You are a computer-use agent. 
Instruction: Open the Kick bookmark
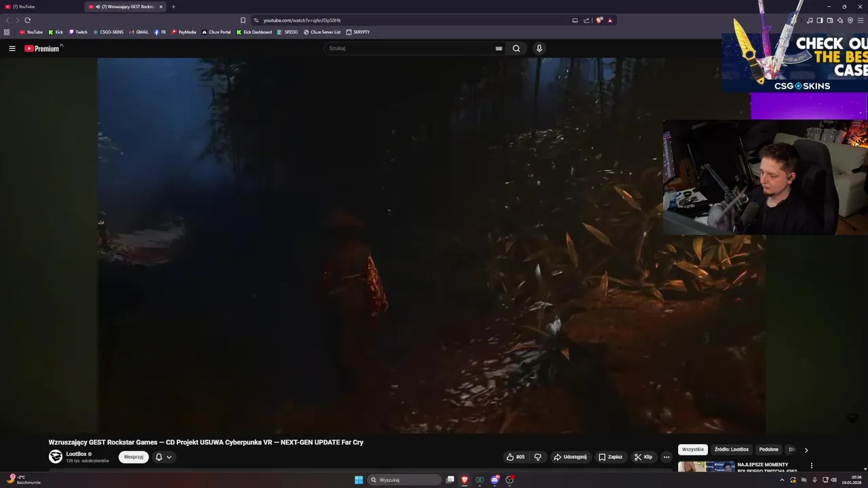pos(56,32)
